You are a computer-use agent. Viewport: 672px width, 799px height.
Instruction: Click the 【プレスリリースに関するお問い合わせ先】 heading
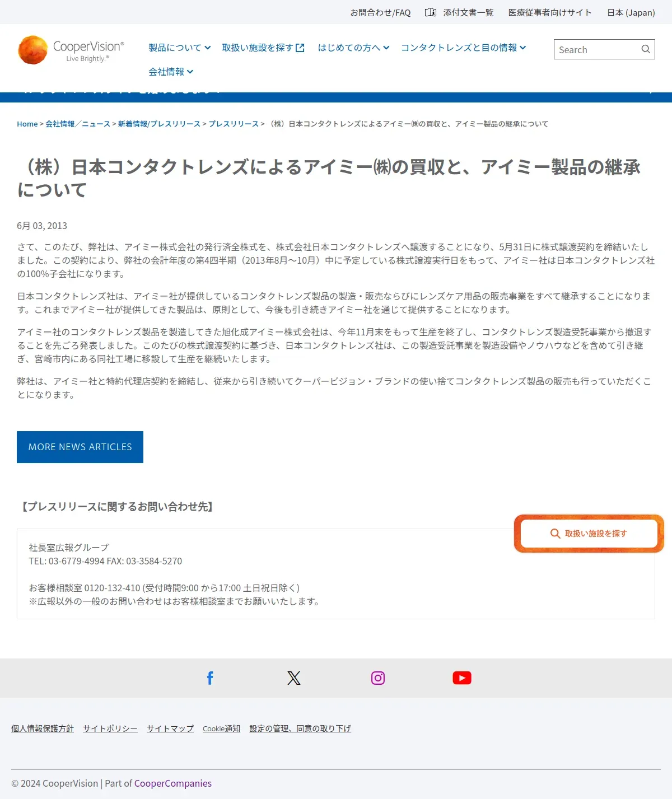(117, 507)
